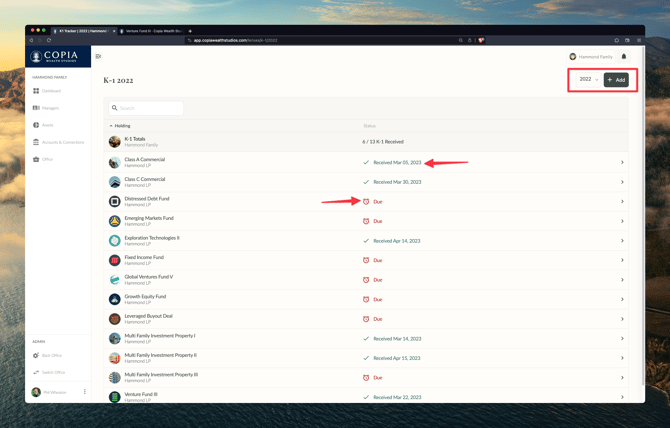Open the 2022 year dropdown
This screenshot has height=428, width=670.
click(588, 79)
